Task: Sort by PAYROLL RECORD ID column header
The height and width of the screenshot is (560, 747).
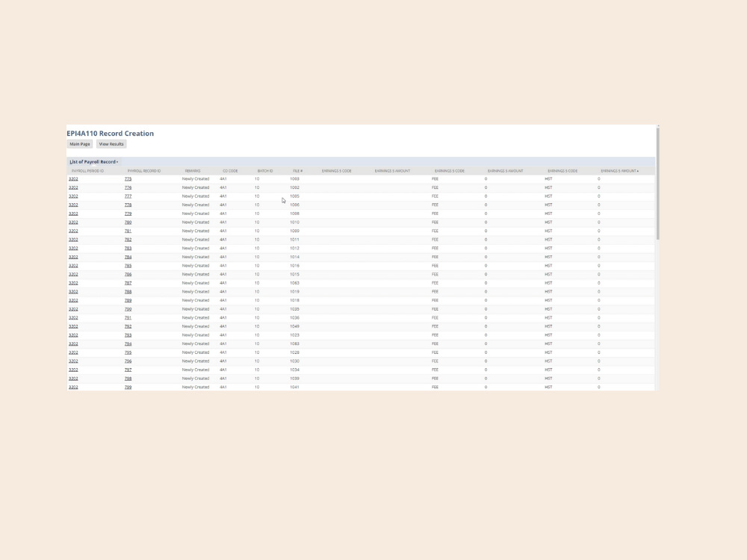Action: 144,171
